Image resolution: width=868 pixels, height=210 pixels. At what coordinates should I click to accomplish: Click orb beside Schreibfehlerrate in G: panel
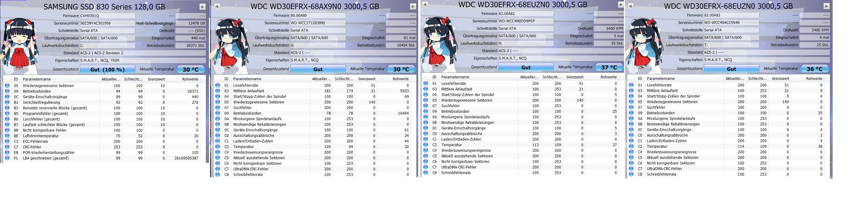point(218,175)
